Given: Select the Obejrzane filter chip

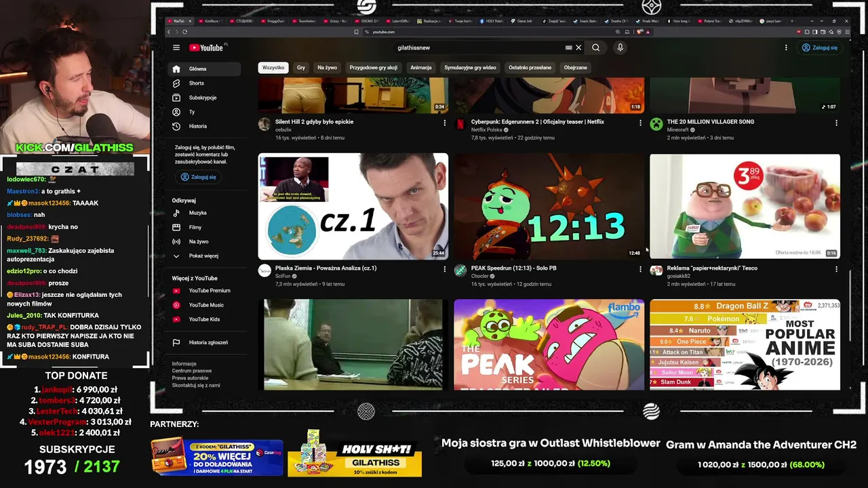Looking at the screenshot, I should tap(576, 68).
